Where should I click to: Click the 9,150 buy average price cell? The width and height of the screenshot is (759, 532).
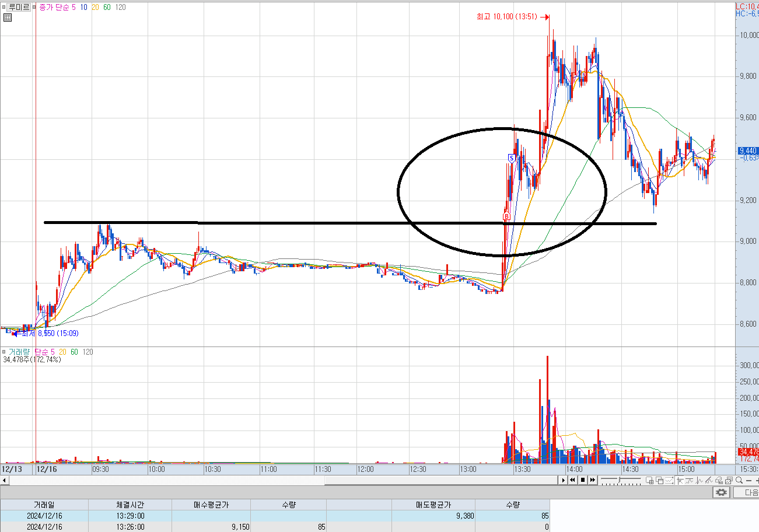pyautogui.click(x=211, y=527)
